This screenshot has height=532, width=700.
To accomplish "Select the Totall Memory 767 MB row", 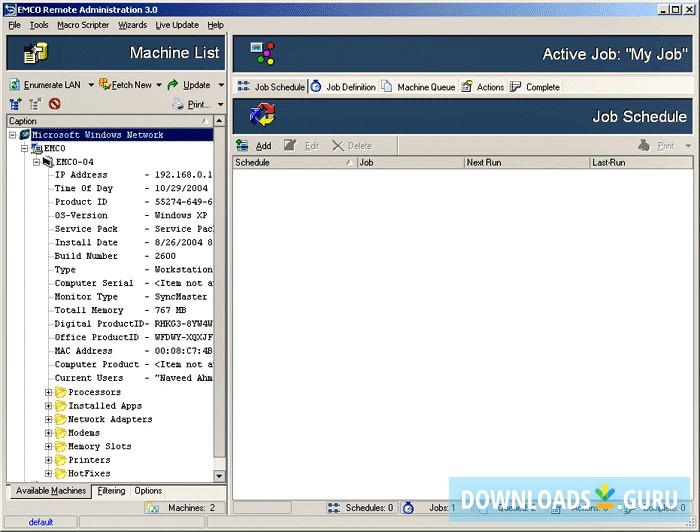I will coord(133,310).
